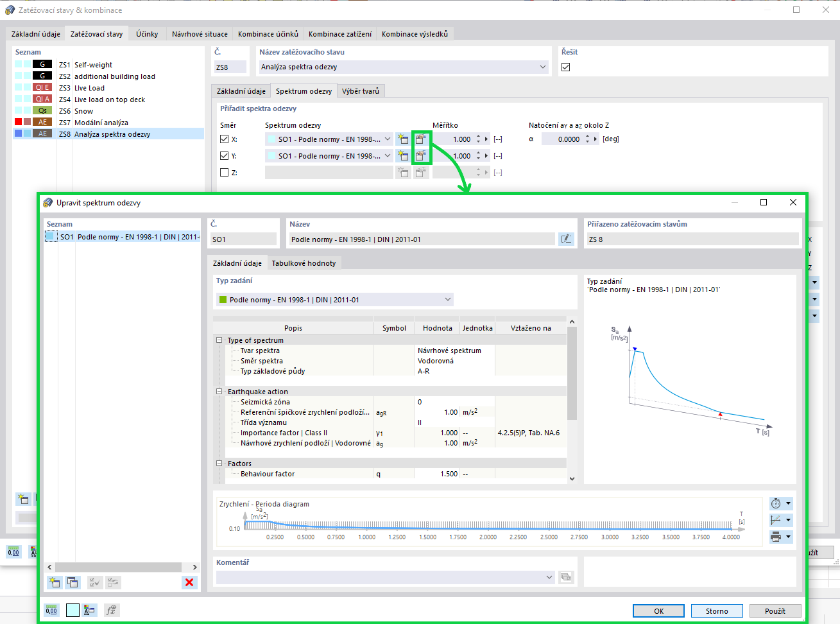The width and height of the screenshot is (840, 624).
Task: Copy the selected spectrum in list toolbar
Action: point(73,582)
